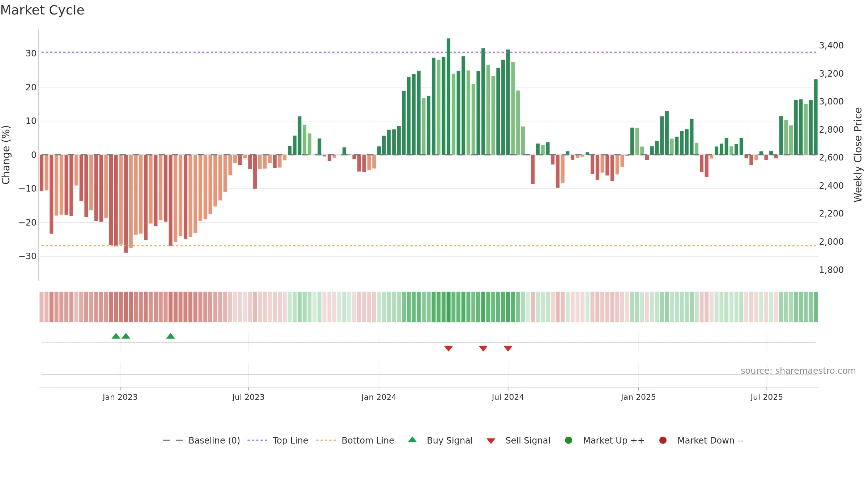Click the Jan 2023 x-axis label

point(120,397)
